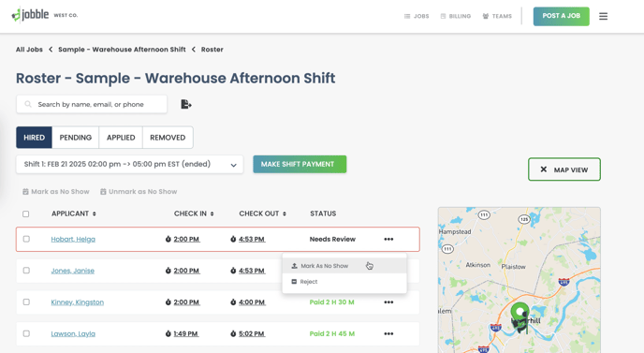The image size is (644, 353).
Task: Click the Make Shift Payment button
Action: point(300,165)
